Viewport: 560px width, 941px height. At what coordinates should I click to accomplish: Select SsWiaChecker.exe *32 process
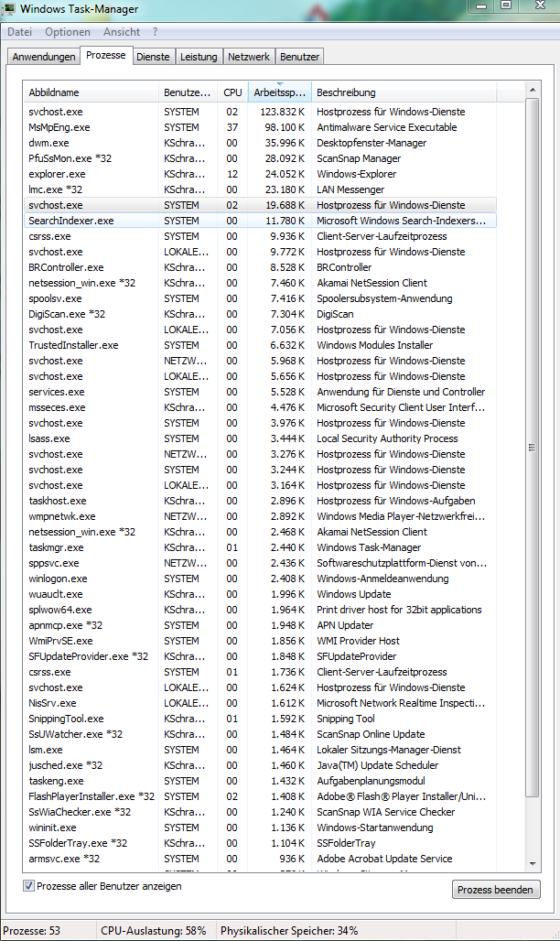tap(260, 812)
